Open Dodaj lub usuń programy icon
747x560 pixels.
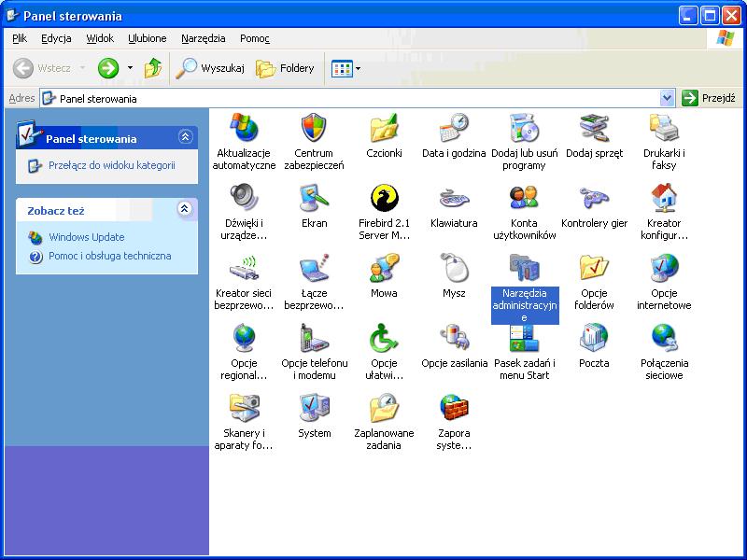524,129
